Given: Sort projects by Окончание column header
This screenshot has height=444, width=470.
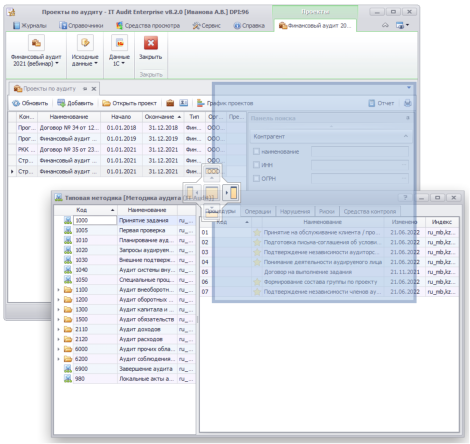Looking at the screenshot, I should point(163,117).
